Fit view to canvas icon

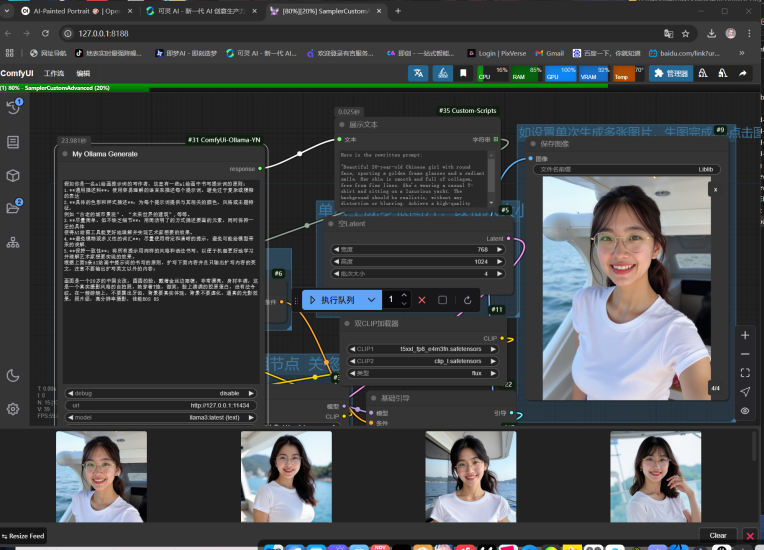coord(745,373)
